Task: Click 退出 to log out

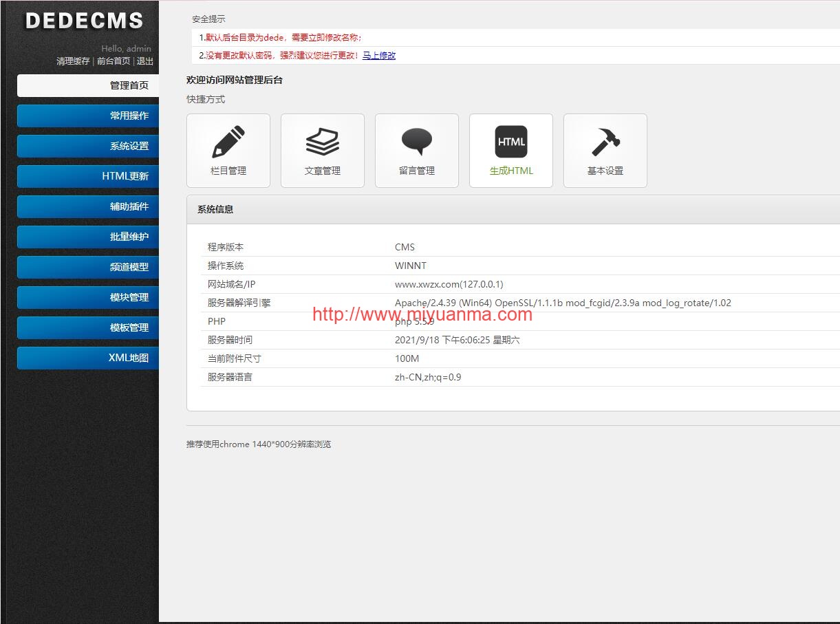Action: [x=145, y=61]
